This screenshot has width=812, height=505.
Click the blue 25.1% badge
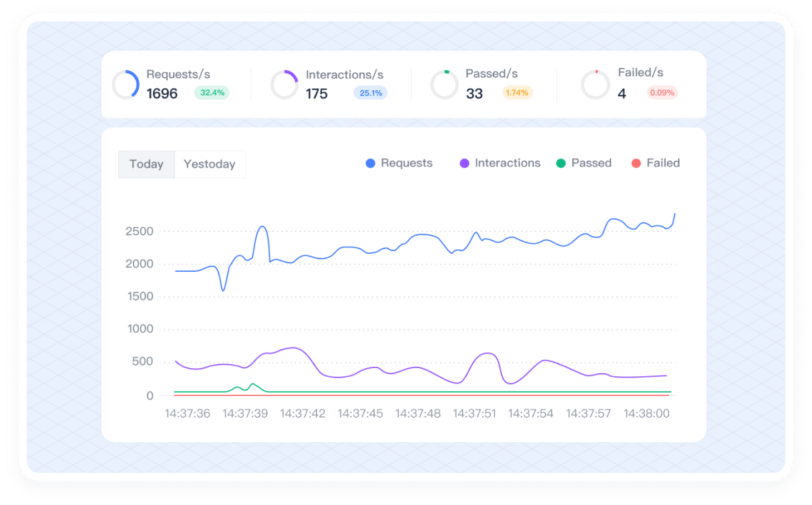pyautogui.click(x=371, y=93)
